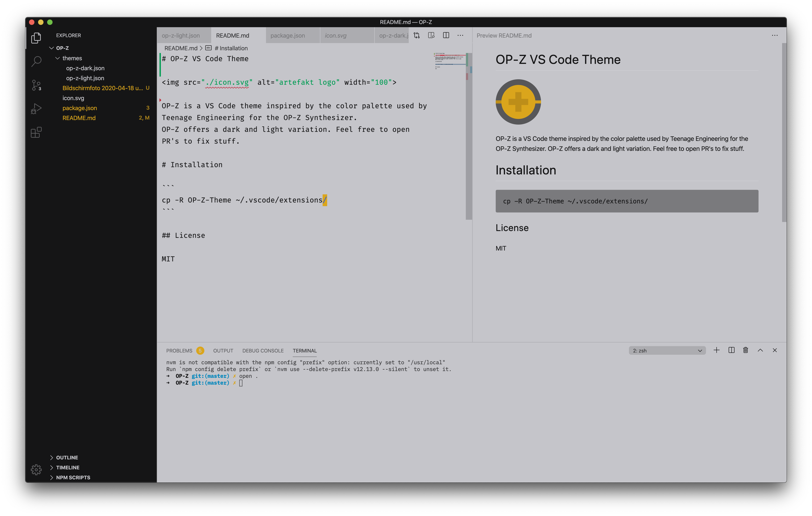
Task: Kill the terminal with trash icon
Action: 746,350
